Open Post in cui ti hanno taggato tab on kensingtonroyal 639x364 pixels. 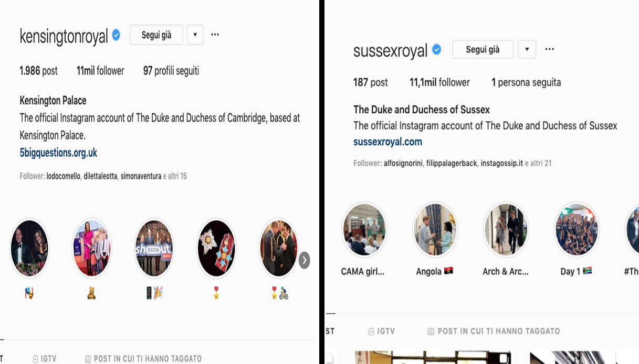click(x=143, y=359)
